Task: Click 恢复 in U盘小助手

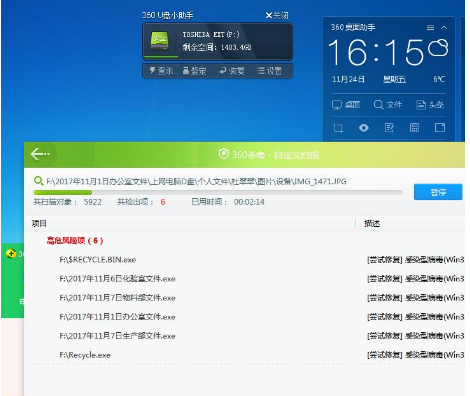Action: click(x=232, y=71)
